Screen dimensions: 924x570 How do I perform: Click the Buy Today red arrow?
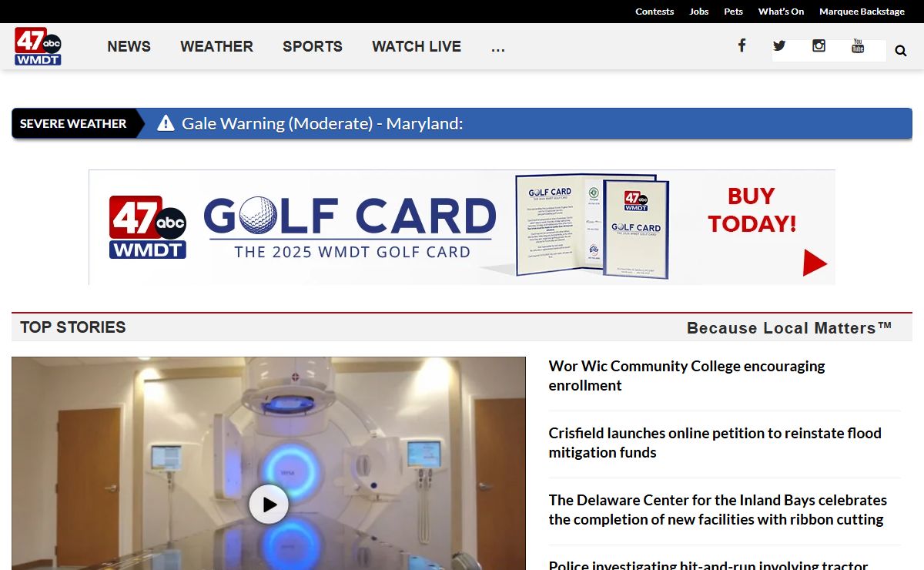[815, 263]
